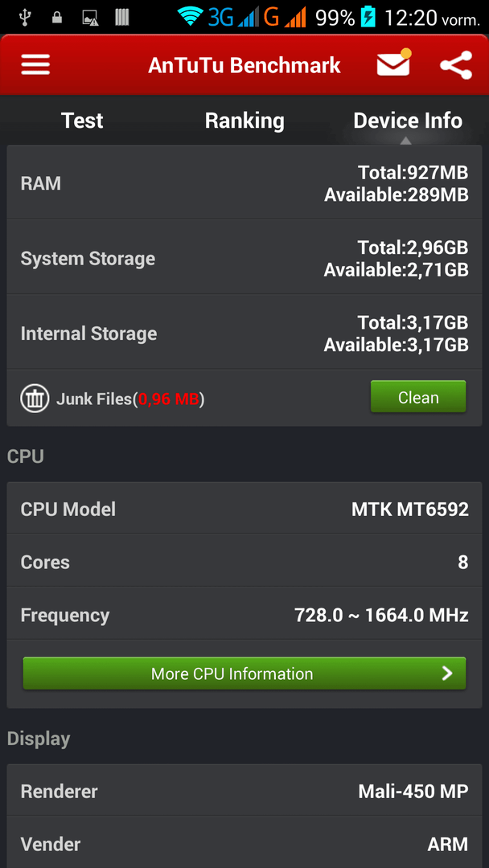Tap the USB connection status icon

(x=25, y=18)
